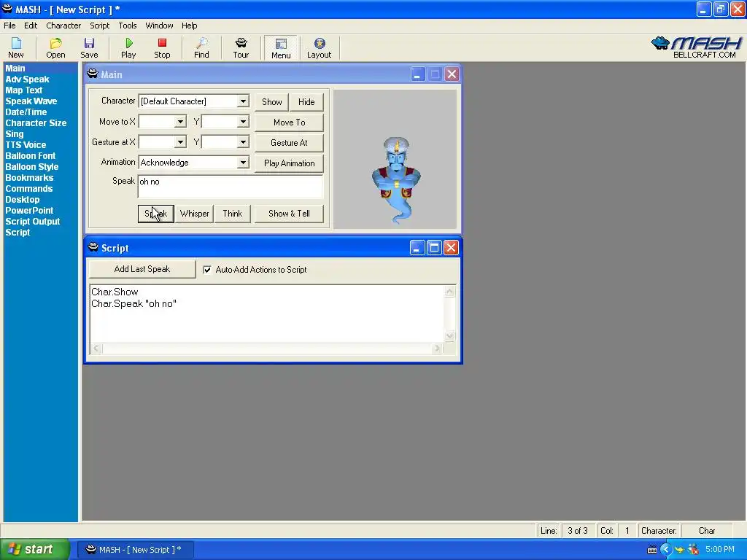
Task: Open the Gesture at X dropdown
Action: (x=180, y=142)
